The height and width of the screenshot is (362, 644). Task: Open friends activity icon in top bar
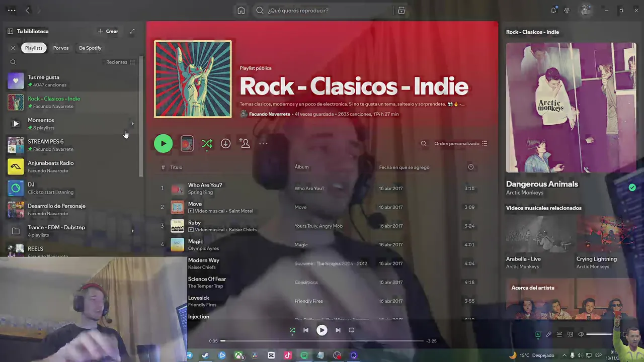click(x=567, y=11)
